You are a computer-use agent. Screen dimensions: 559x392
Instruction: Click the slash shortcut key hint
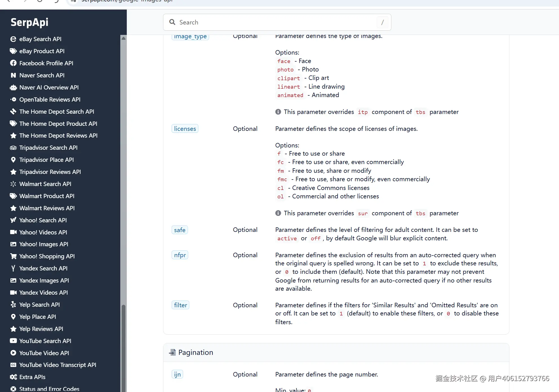point(382,22)
